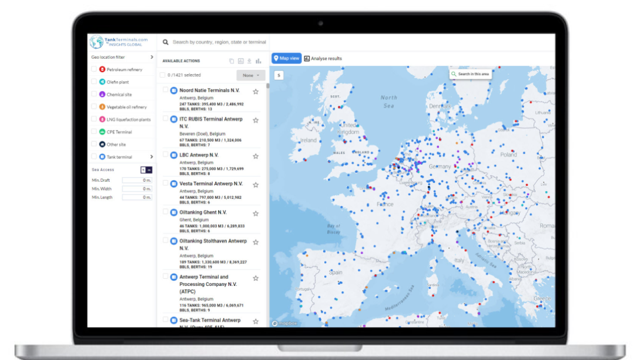Tick the select-all checkbox beside 0/1421 selected
This screenshot has height=360, width=644.
pyautogui.click(x=162, y=75)
